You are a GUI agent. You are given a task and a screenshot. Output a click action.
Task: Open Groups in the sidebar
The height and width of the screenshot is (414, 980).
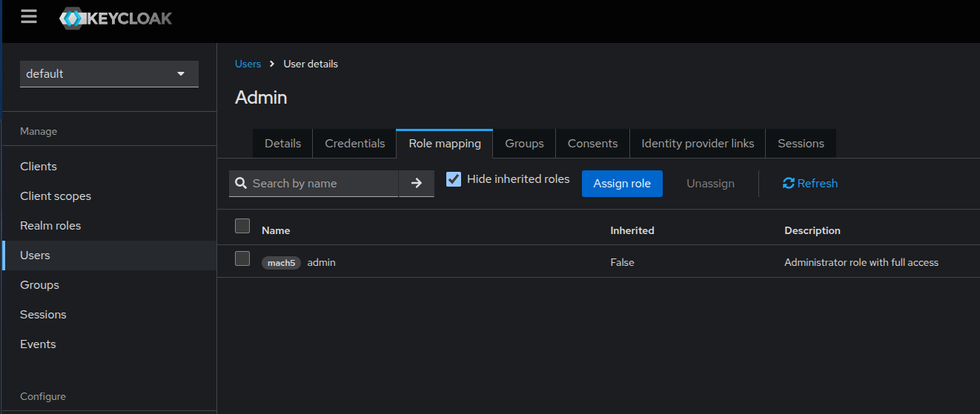[109, 285]
